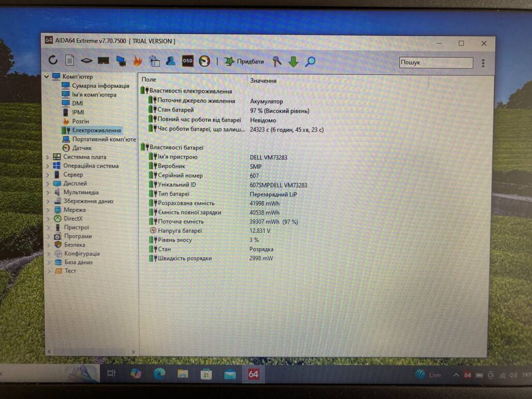The width and height of the screenshot is (532, 399).
Task: Click the blue monitors toolbar icon
Action: [x=121, y=61]
